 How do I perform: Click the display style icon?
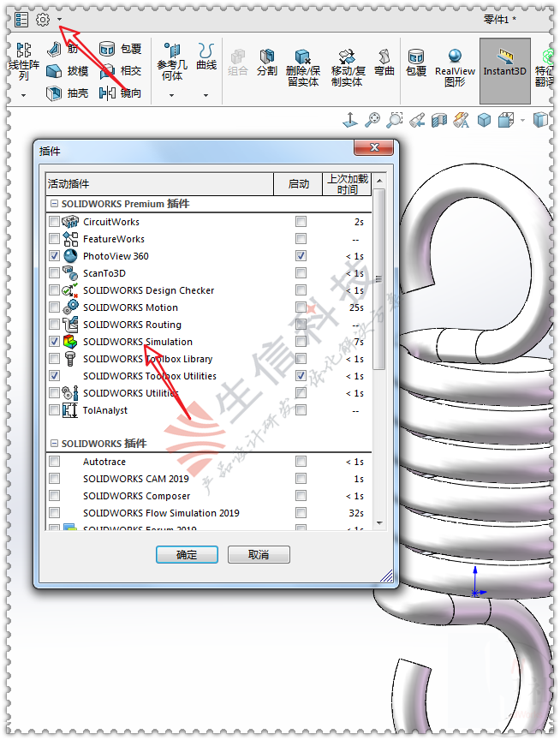tap(506, 120)
